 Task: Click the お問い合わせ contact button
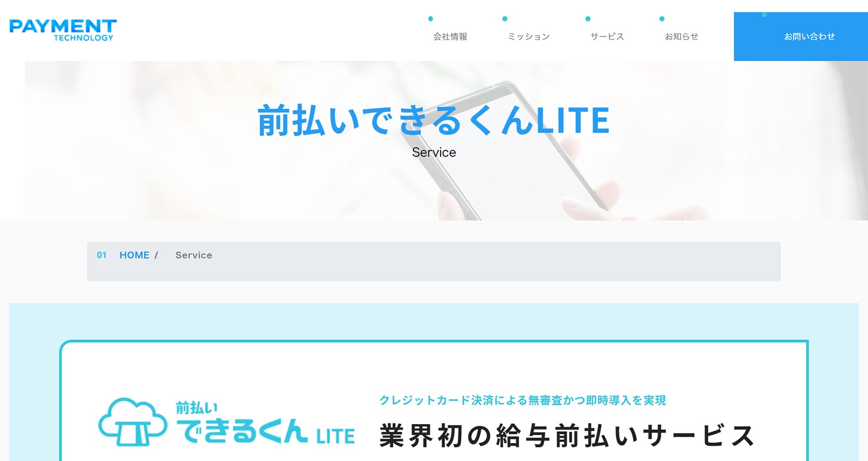point(801,36)
